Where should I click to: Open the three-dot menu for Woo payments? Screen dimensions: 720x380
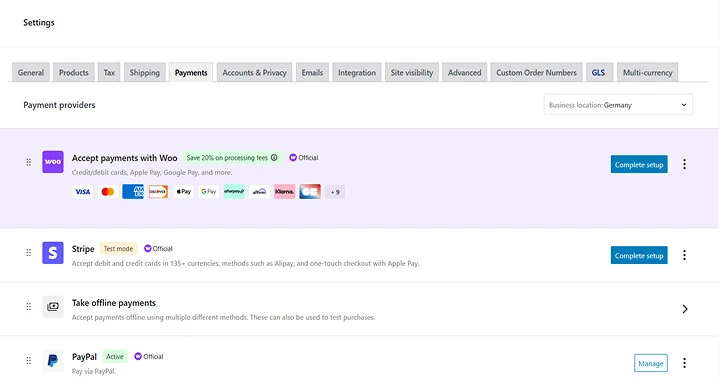coord(685,164)
